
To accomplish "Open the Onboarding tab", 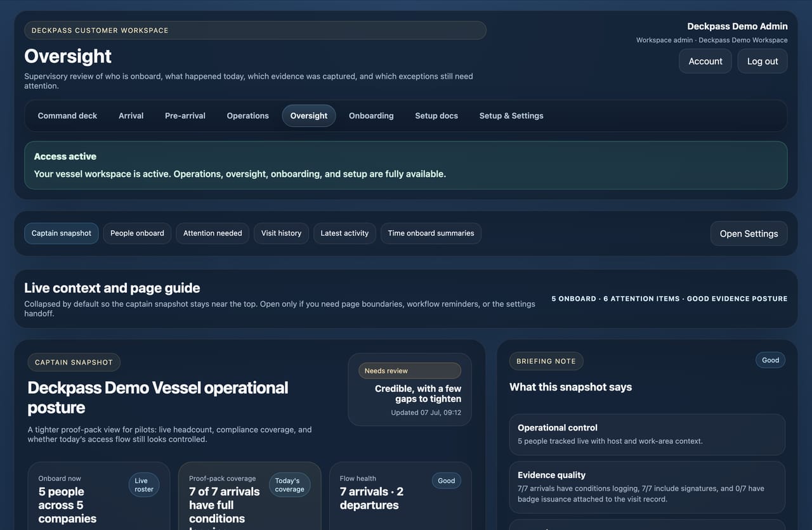I will [371, 115].
